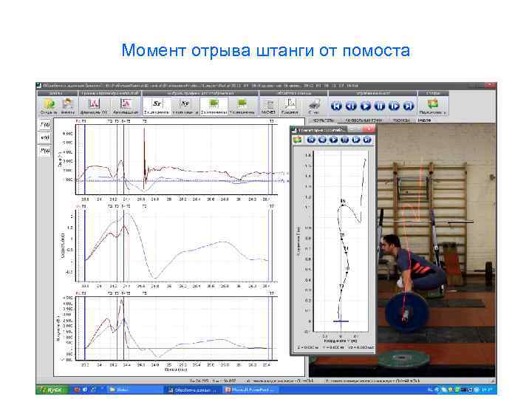Jump to start in trajectory window
Screen dimensions: 532x399
pyautogui.click(x=311, y=140)
